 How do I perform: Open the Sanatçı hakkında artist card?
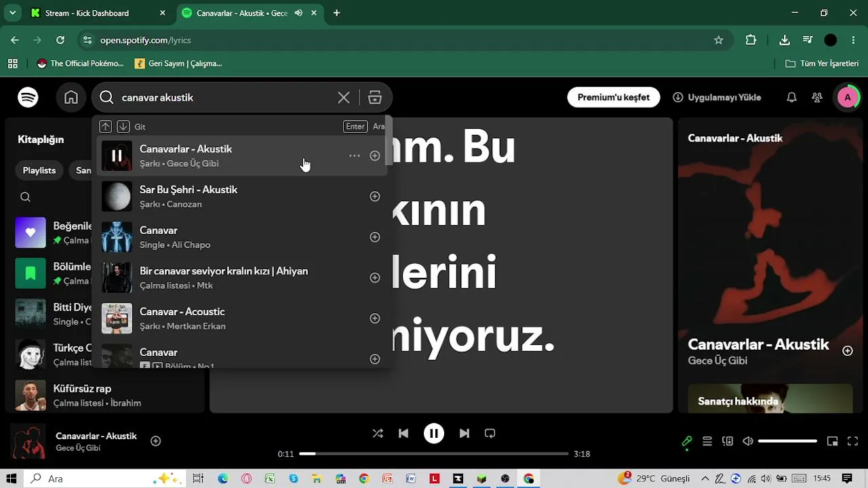(x=770, y=399)
